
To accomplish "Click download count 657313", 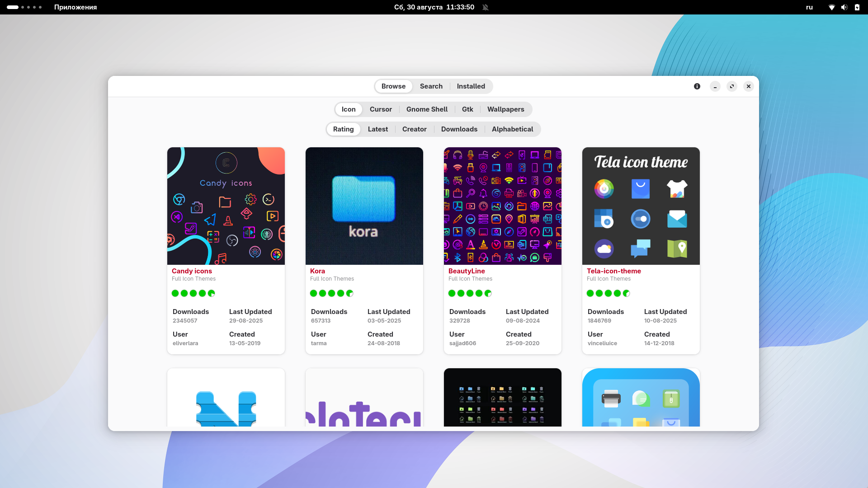I will 321,321.
